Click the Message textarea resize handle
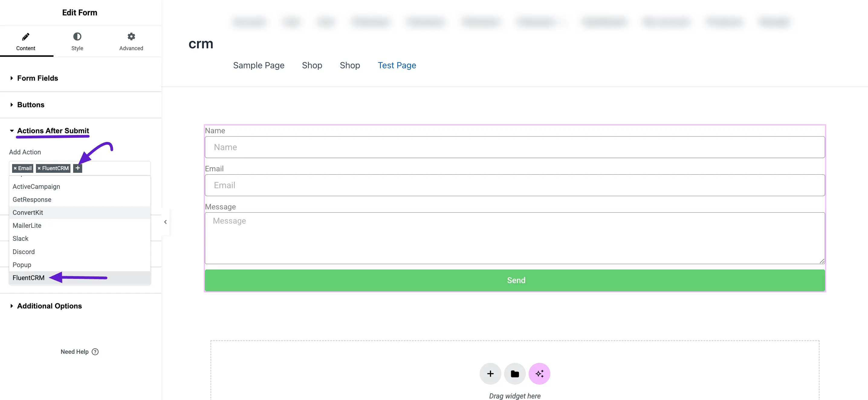868x400 pixels. pyautogui.click(x=822, y=261)
